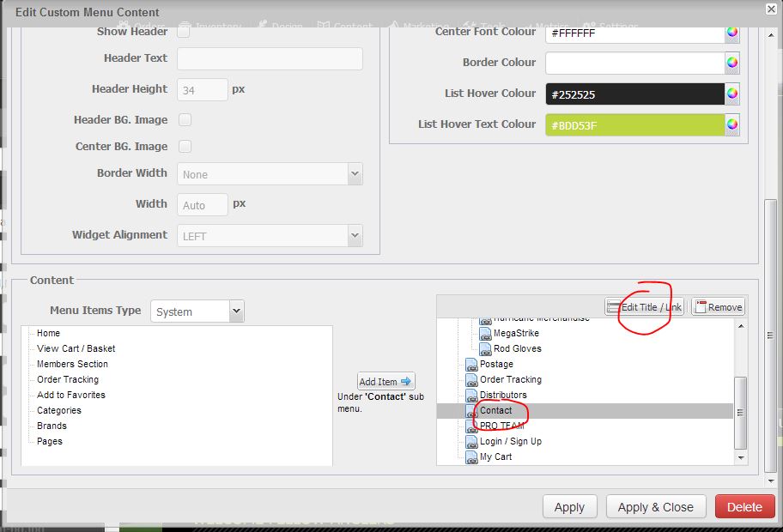Image resolution: width=783 pixels, height=532 pixels.
Task: Click the Login / Sign Up page icon
Action: (471, 442)
